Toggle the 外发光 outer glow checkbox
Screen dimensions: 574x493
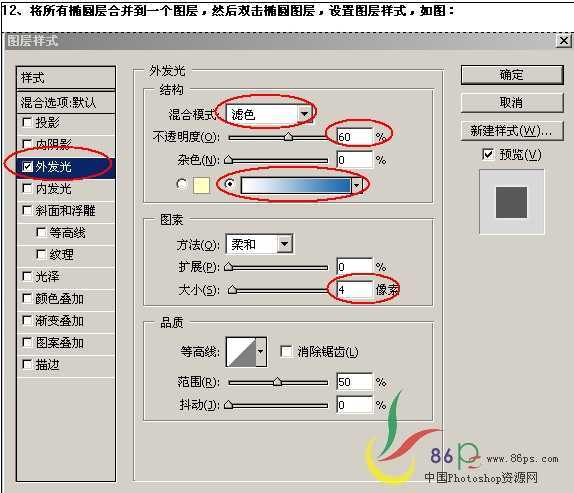point(27,167)
